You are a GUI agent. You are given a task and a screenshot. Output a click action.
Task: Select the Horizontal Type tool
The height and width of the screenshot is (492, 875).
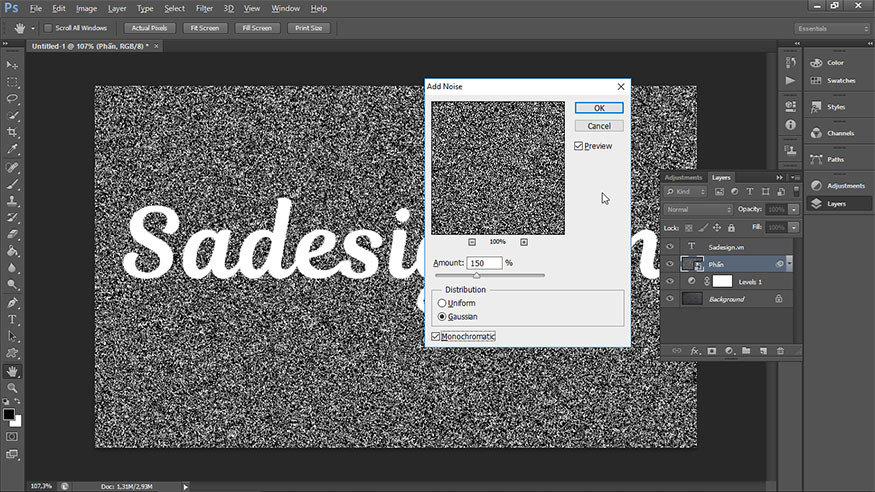12,320
